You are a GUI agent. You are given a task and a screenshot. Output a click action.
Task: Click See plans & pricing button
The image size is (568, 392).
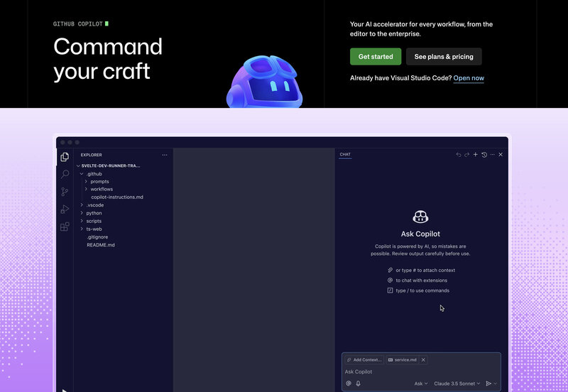pos(444,57)
